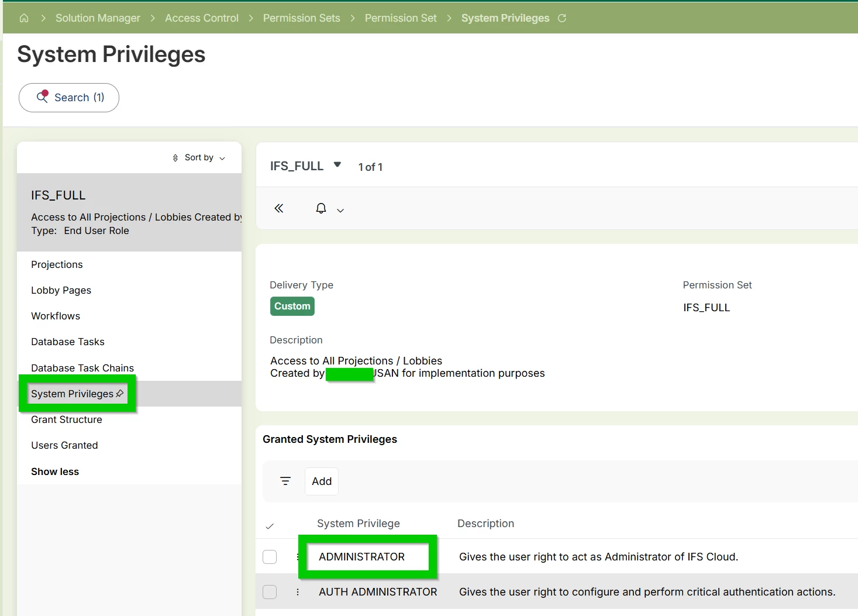This screenshot has width=858, height=616.
Task: Unpin System Privileges with the pin icon
Action: pos(120,394)
